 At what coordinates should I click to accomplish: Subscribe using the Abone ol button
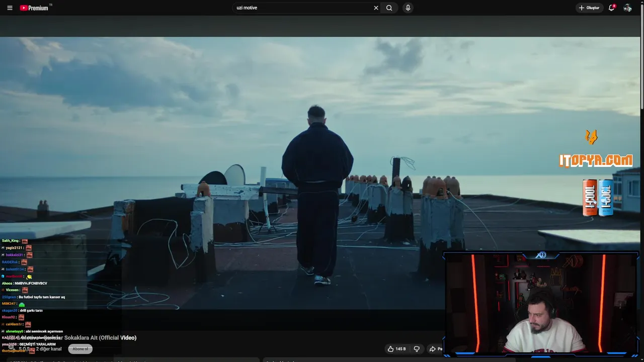80,349
